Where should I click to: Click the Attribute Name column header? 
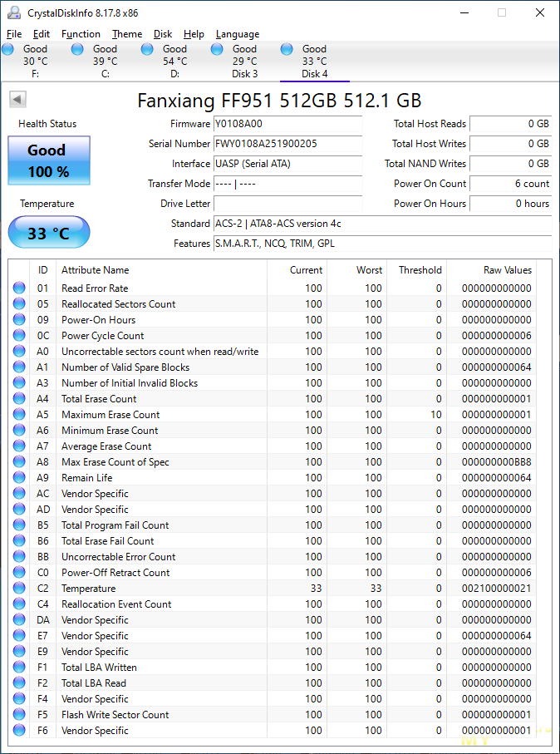click(161, 270)
